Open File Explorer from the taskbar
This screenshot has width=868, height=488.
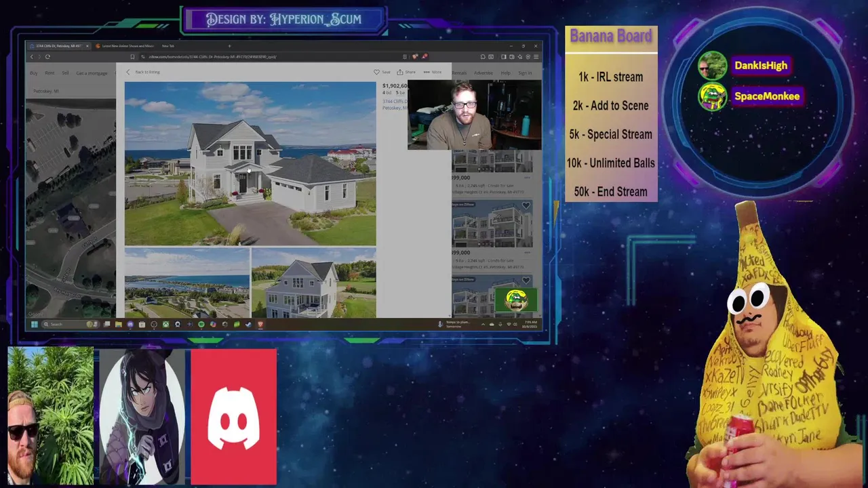pos(119,324)
